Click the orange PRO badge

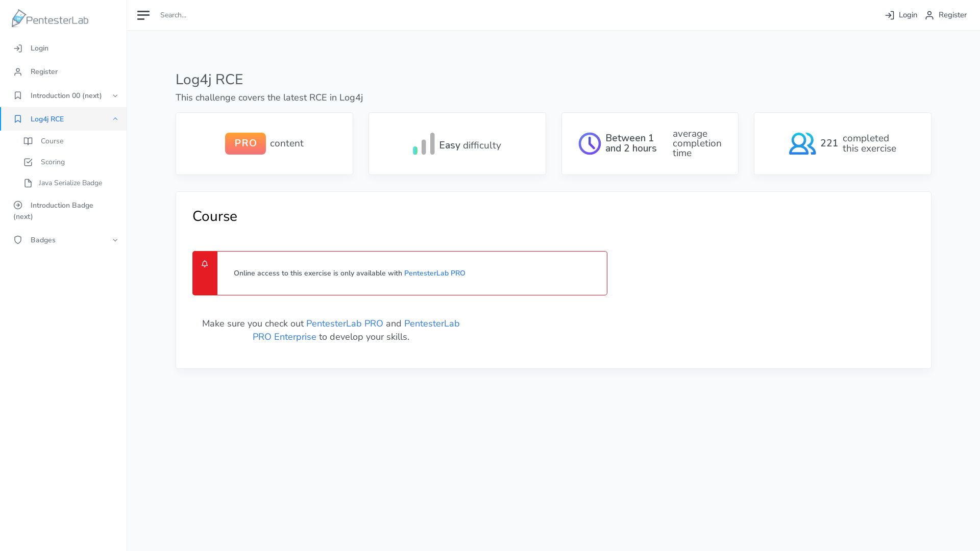(246, 144)
